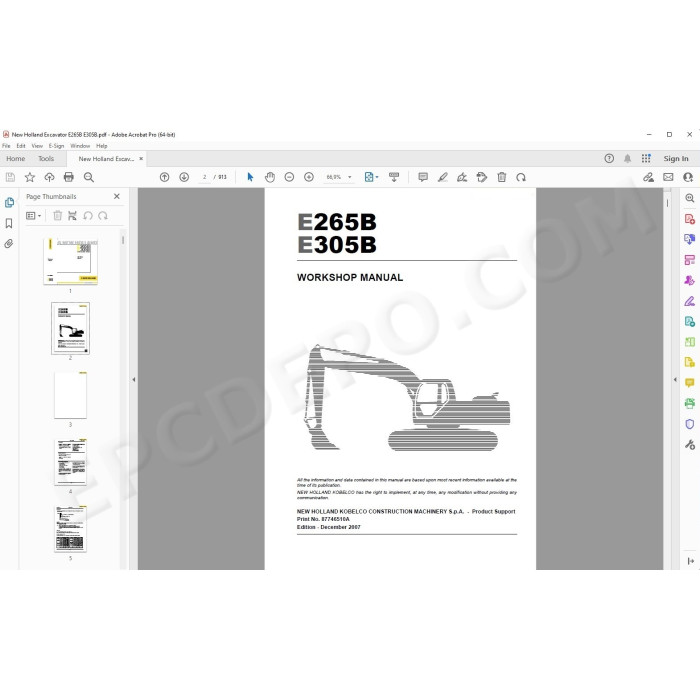Open the Page Thumbnails panel icon
This screenshot has height=700, width=700.
9,203
